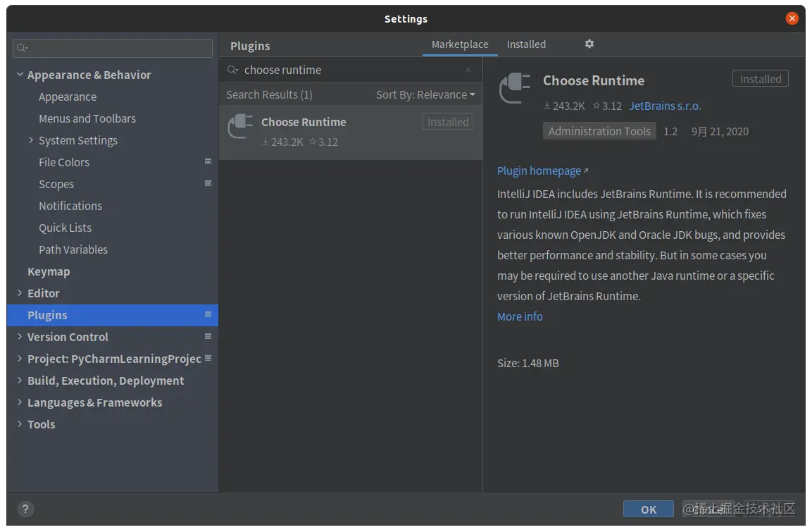Focus the settings search field in sidebar

click(113, 48)
